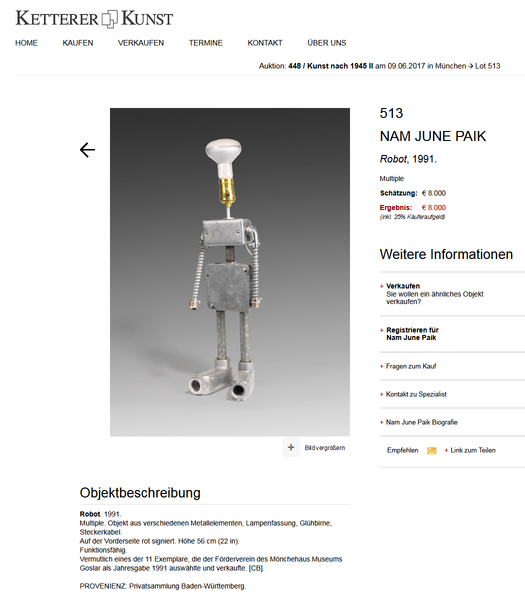Open the KAUFEN menu item
525x600 pixels.
(x=78, y=43)
